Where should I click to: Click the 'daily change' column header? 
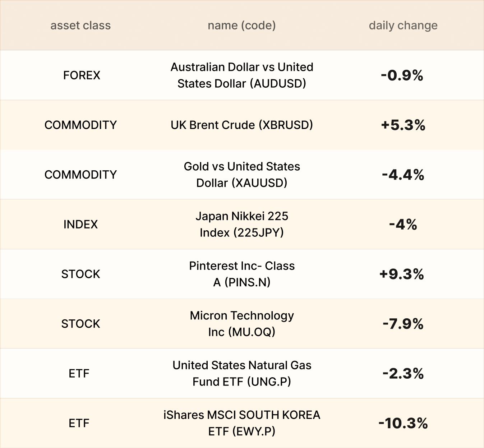pyautogui.click(x=403, y=26)
